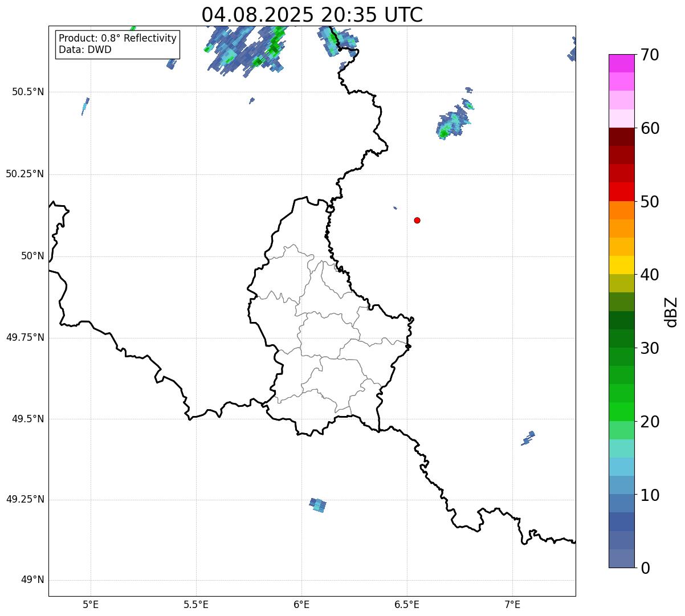This screenshot has height=616, width=685.
Task: Click the "dBZ" colorbar axis label
Action: [x=671, y=312]
